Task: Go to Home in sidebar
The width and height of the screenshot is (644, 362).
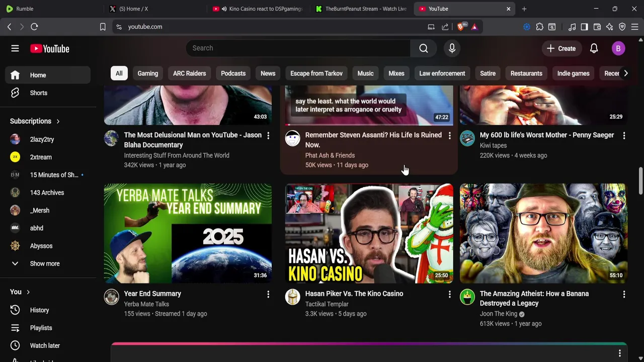Action: [48, 75]
